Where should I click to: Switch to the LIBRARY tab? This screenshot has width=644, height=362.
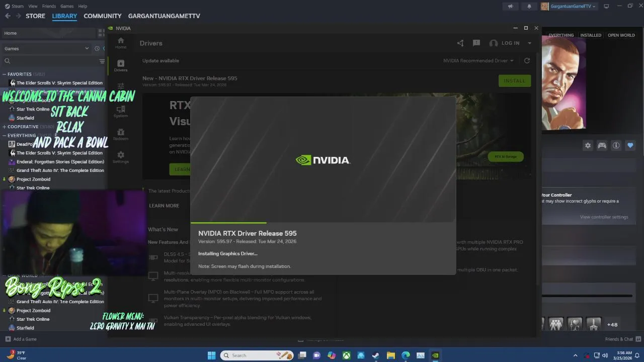point(64,16)
